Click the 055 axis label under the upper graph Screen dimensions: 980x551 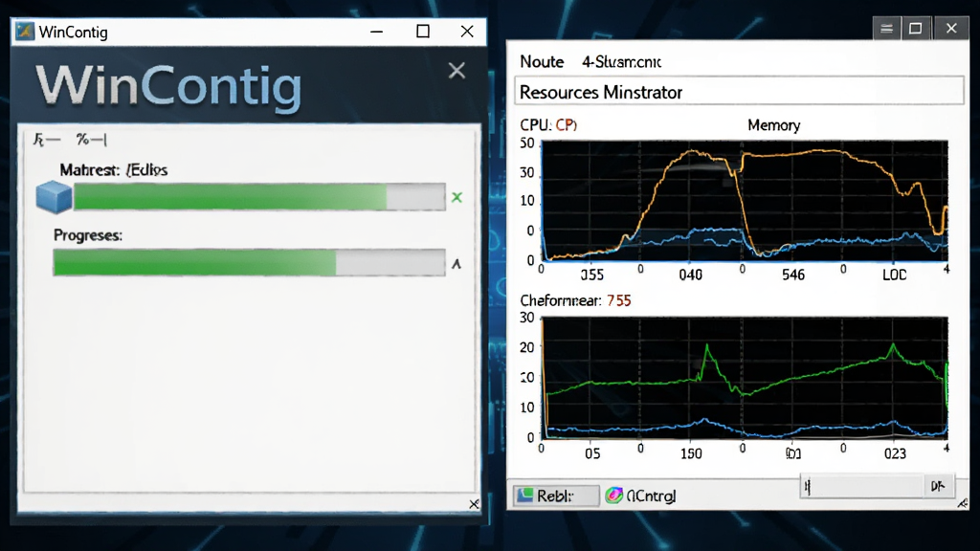point(591,275)
